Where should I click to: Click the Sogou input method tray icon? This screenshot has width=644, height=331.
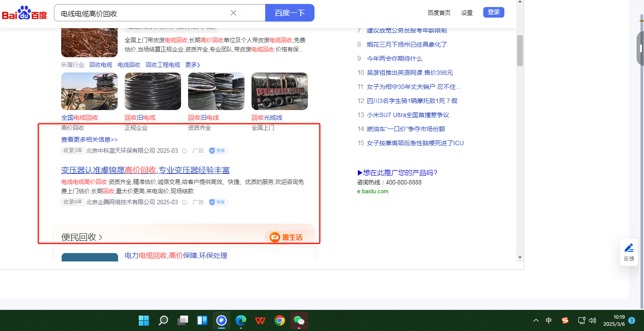565,320
